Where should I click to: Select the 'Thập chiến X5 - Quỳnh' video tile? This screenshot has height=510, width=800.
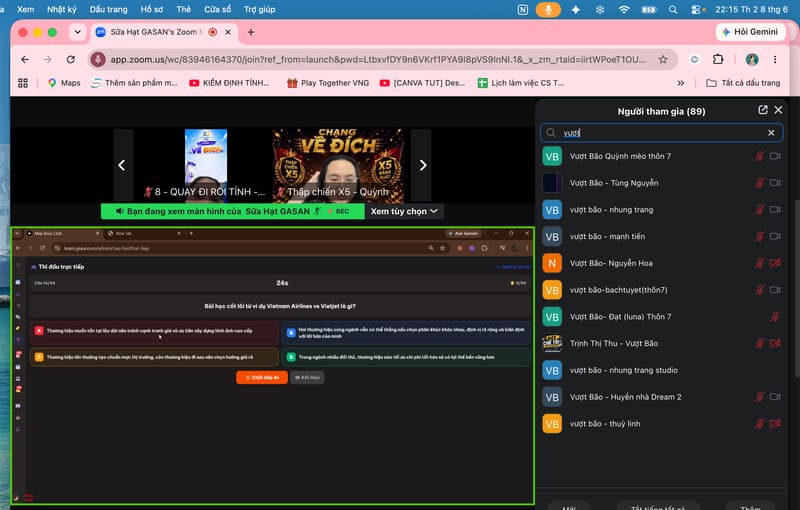(338, 165)
